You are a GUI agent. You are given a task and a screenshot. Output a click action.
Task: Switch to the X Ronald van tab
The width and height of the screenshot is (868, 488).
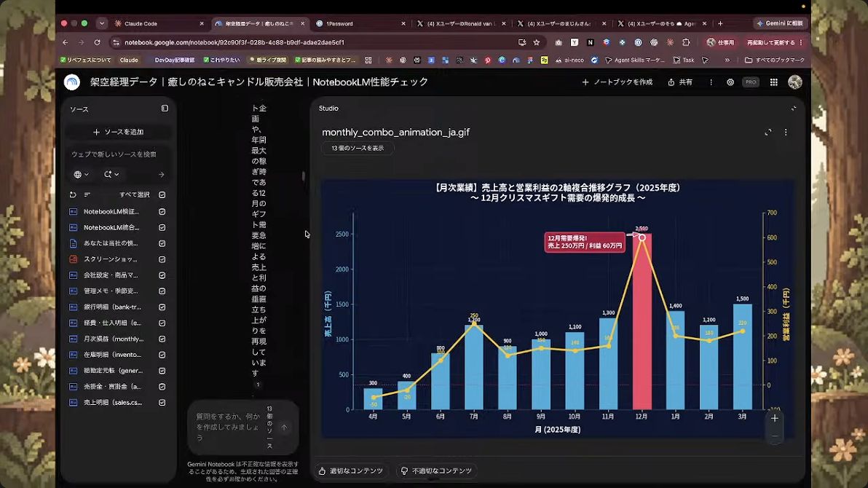tap(460, 24)
